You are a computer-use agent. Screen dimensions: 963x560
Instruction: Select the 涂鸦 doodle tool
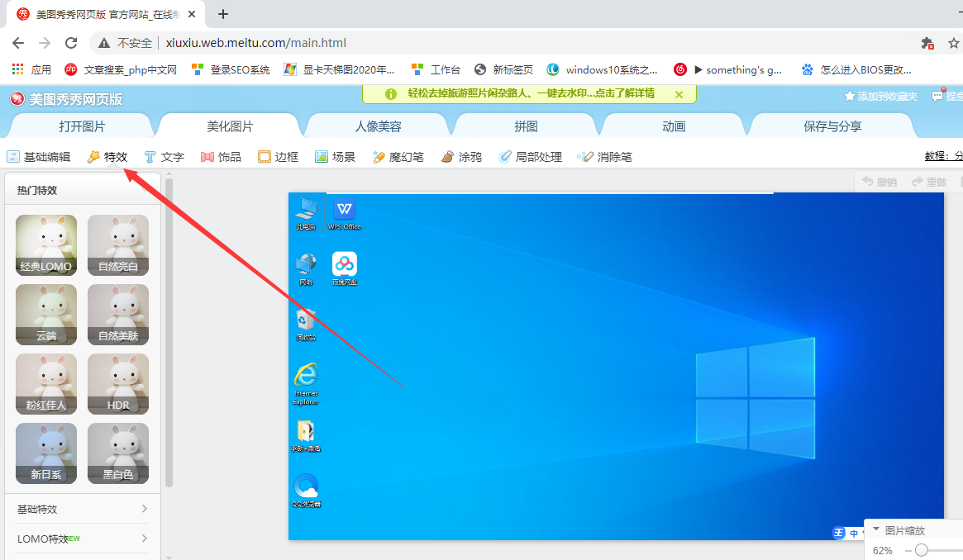[462, 157]
